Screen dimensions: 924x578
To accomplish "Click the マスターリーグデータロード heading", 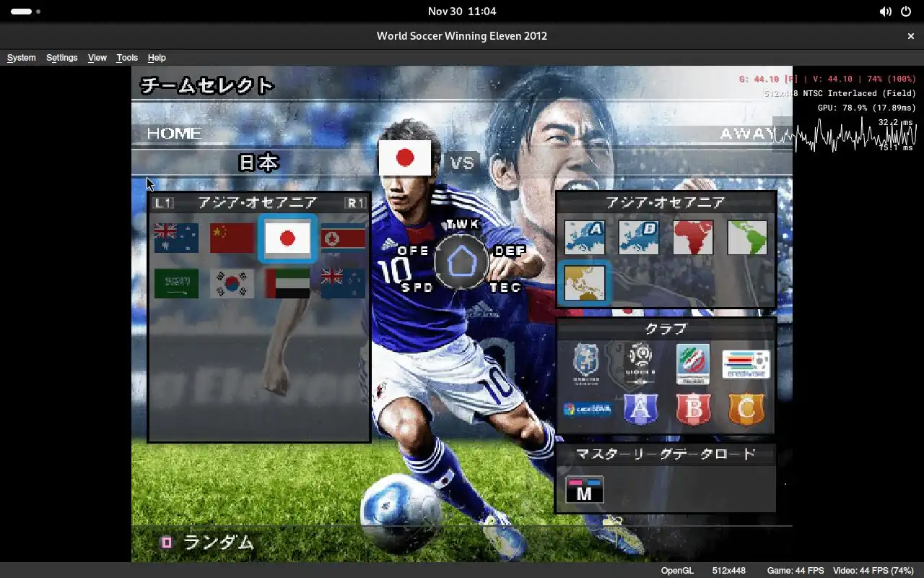I will [666, 454].
